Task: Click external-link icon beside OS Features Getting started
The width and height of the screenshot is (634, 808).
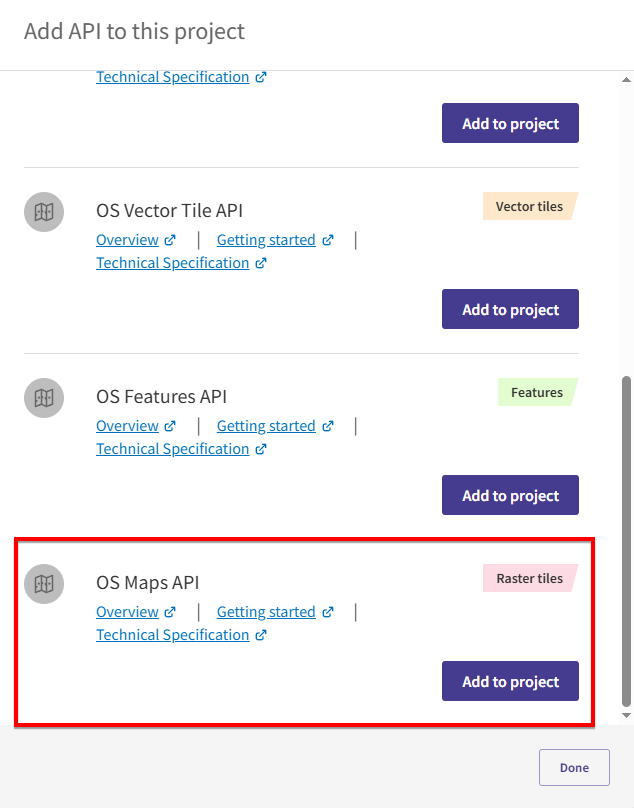Action: pyautogui.click(x=328, y=426)
